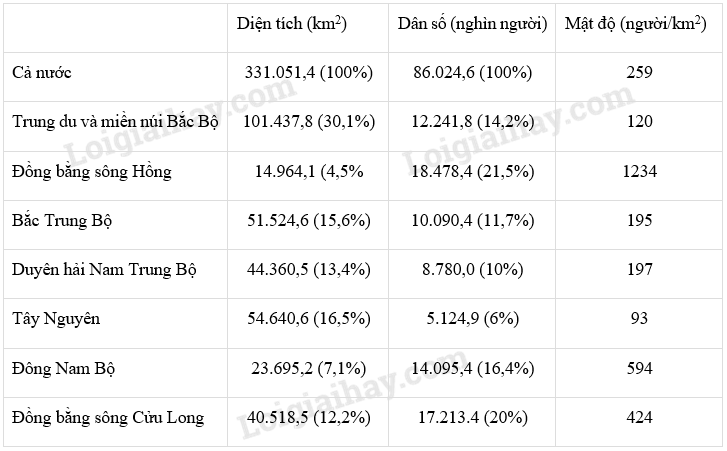Click the "Đông Nam Bộ" row label
Image resolution: width=727 pixels, height=451 pixels.
click(64, 369)
